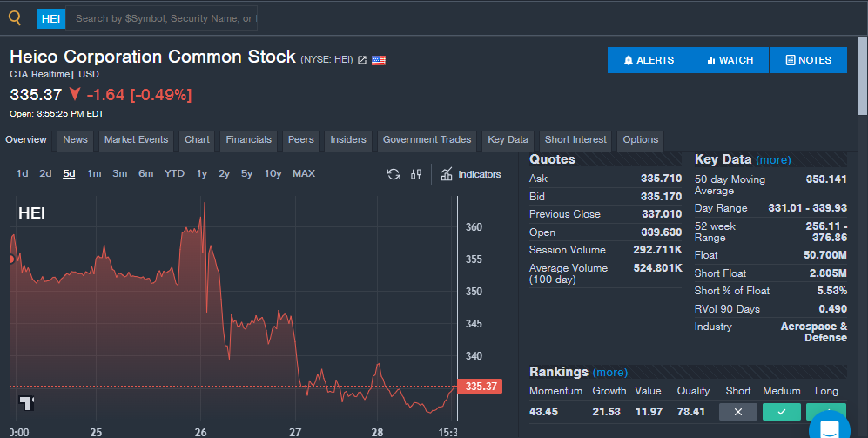Switch chart type with candlestick icon

416,174
